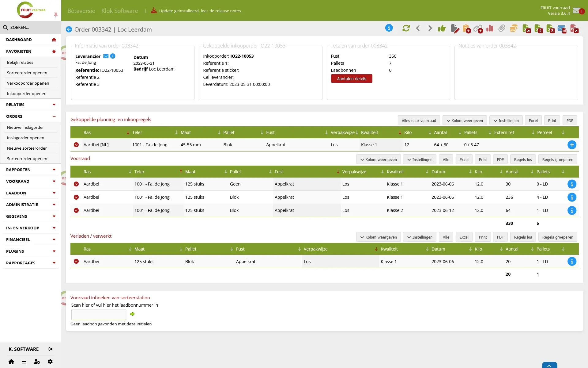This screenshot has height=368, width=588.
Task: Open Kolom weergeven dropdown in Verladen section
Action: click(379, 237)
